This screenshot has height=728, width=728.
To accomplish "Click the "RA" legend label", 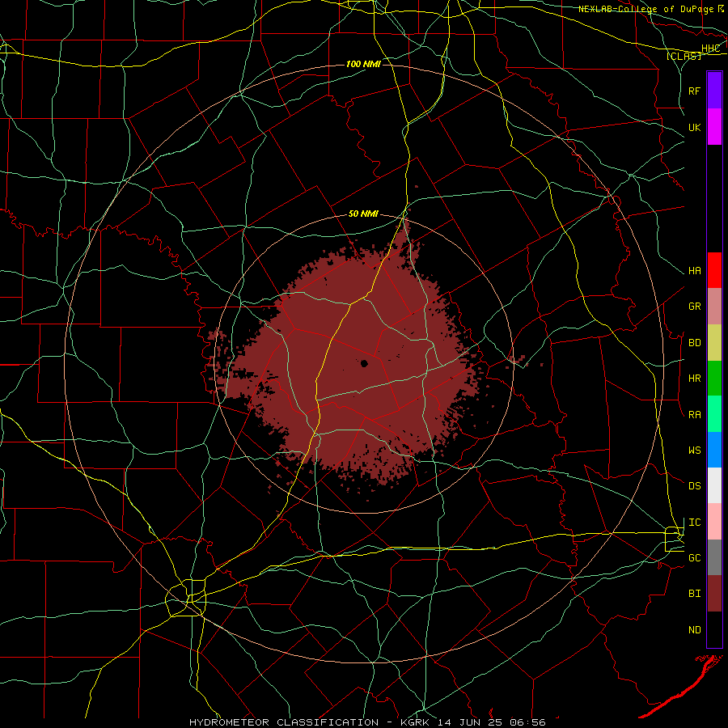I will pos(694,415).
